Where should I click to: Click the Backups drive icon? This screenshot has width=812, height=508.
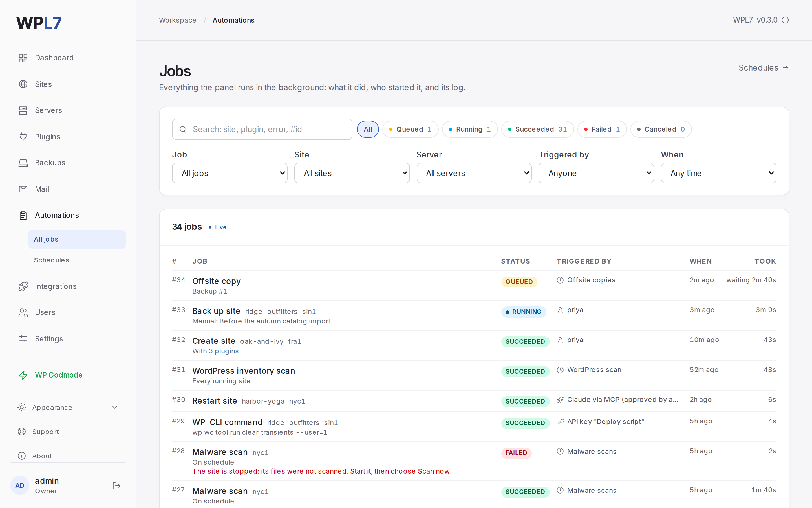[x=23, y=163]
